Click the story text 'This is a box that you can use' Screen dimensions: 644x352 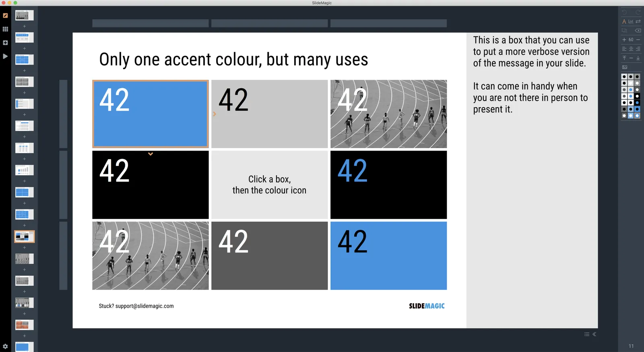click(531, 40)
